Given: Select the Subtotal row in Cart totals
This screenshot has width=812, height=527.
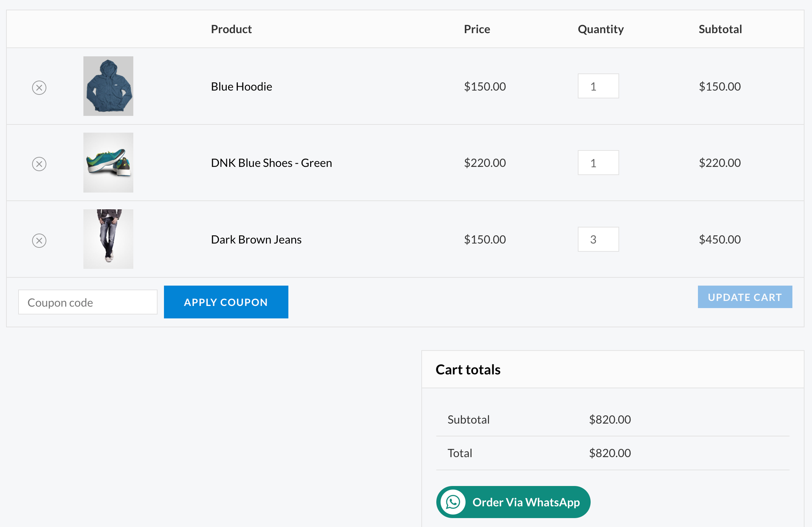Looking at the screenshot, I should pyautogui.click(x=469, y=419).
